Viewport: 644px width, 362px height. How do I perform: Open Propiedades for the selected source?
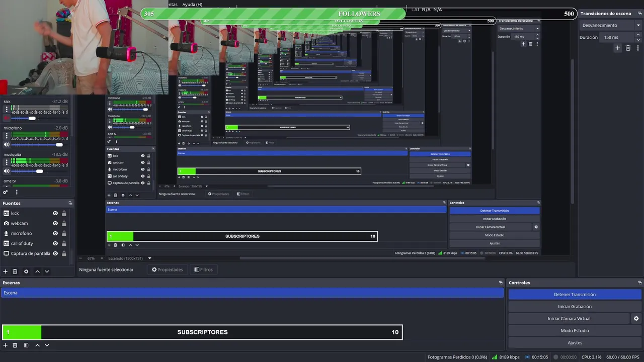click(168, 269)
